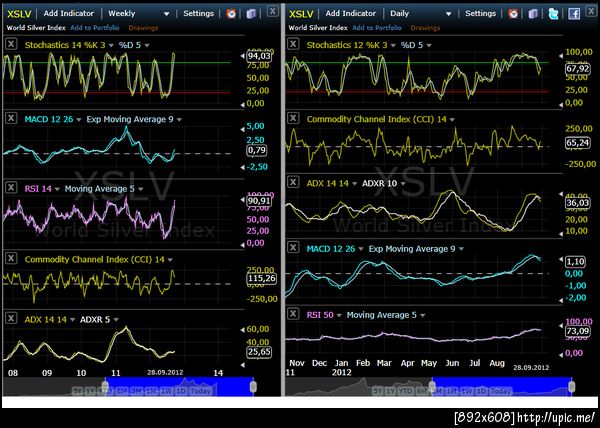Remove the MACD 12 26 indicator from the Weekly chart

click(x=11, y=118)
